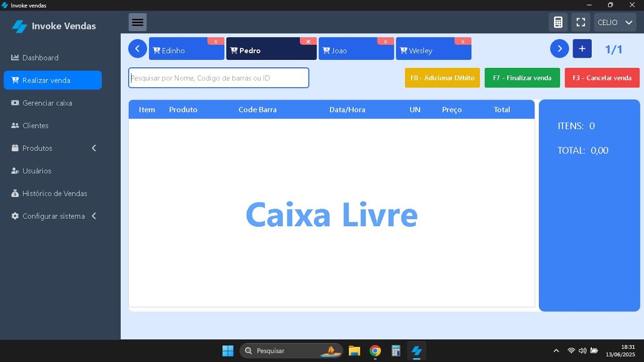
Task: Click the 1/1 page indicator
Action: (614, 49)
